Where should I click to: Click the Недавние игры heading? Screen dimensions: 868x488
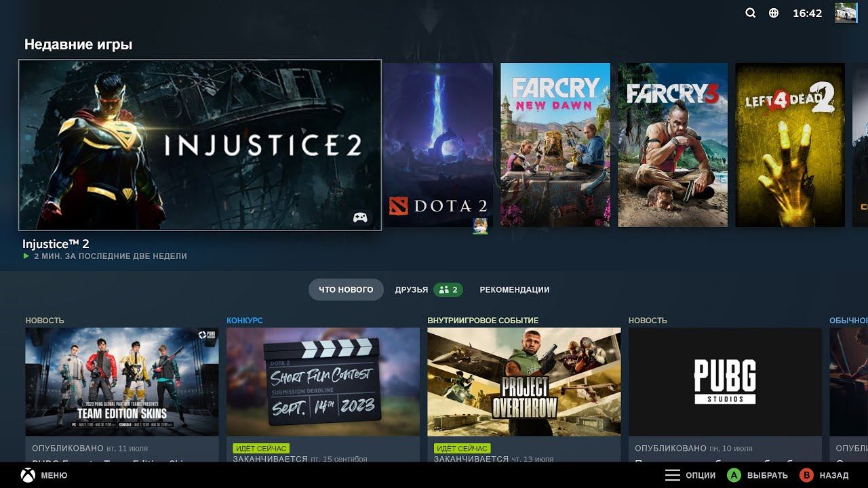click(x=78, y=45)
